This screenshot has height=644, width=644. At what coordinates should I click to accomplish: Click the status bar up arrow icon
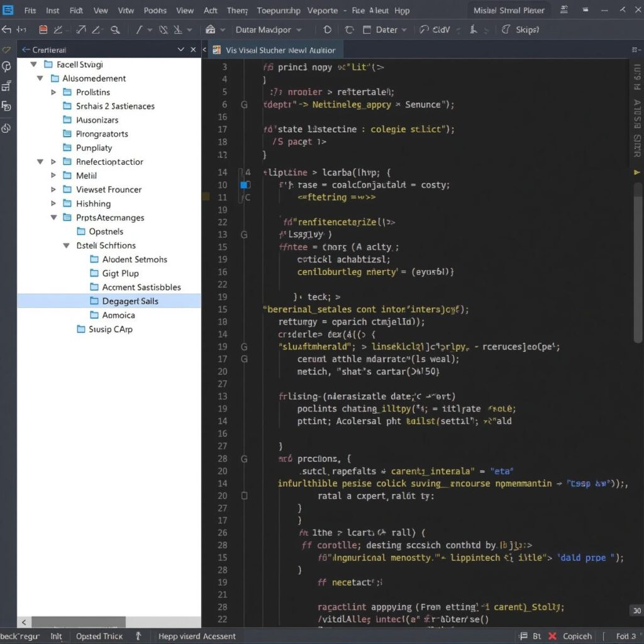(138, 636)
